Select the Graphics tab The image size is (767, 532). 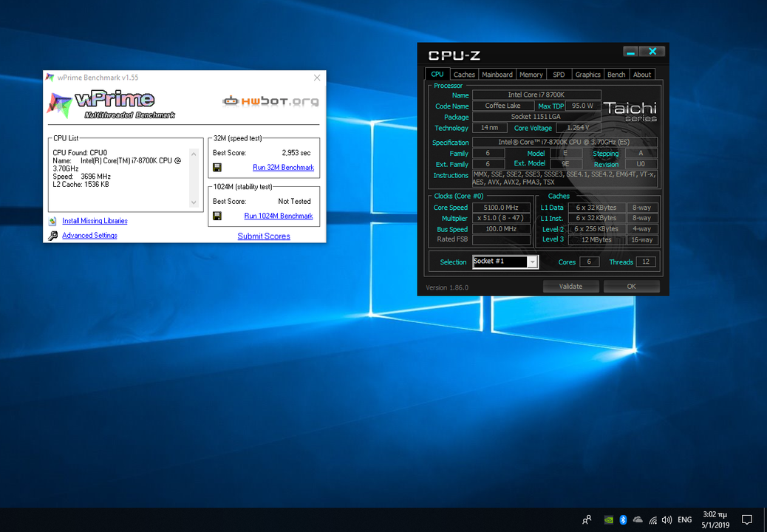[x=587, y=75]
